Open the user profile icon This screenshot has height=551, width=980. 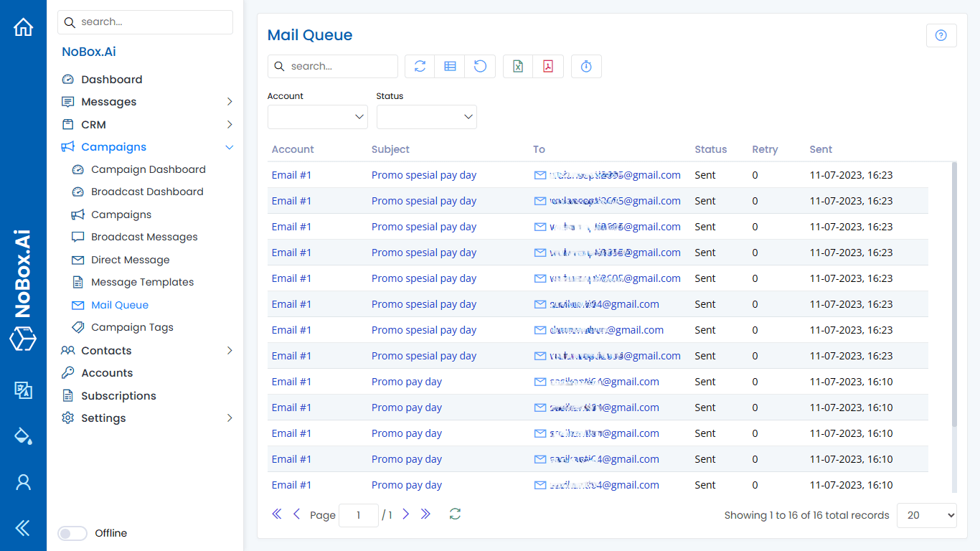tap(23, 482)
